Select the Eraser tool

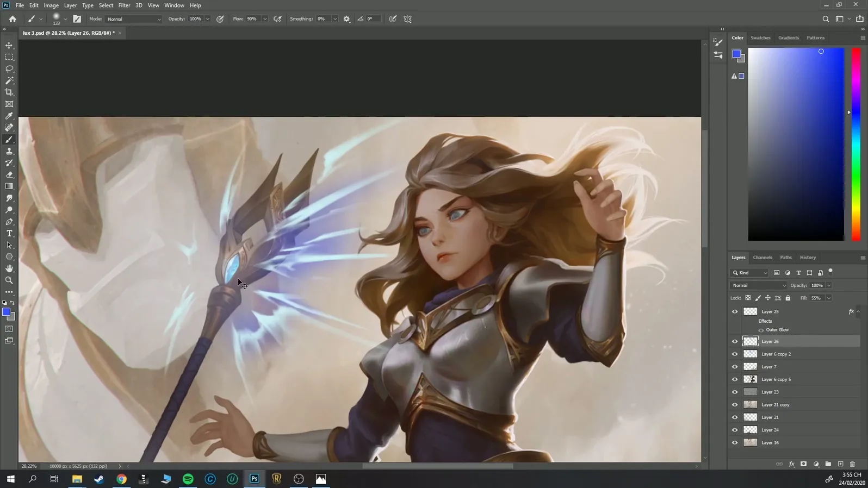pos(9,175)
